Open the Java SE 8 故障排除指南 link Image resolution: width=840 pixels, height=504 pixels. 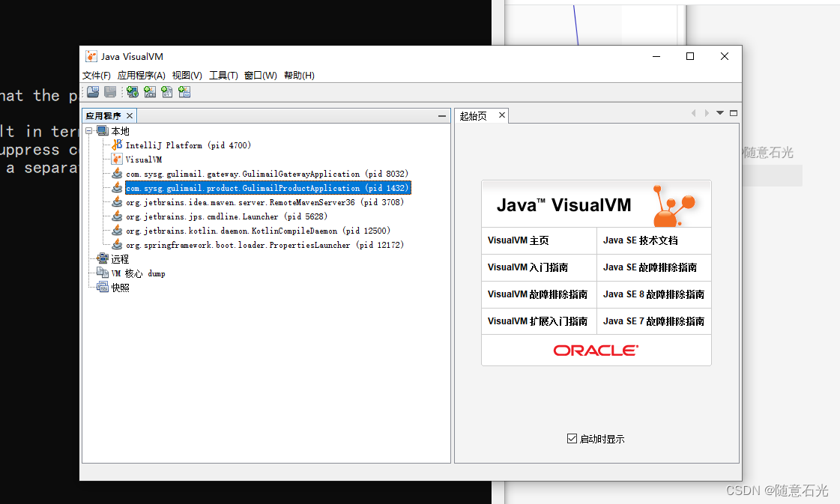point(654,294)
